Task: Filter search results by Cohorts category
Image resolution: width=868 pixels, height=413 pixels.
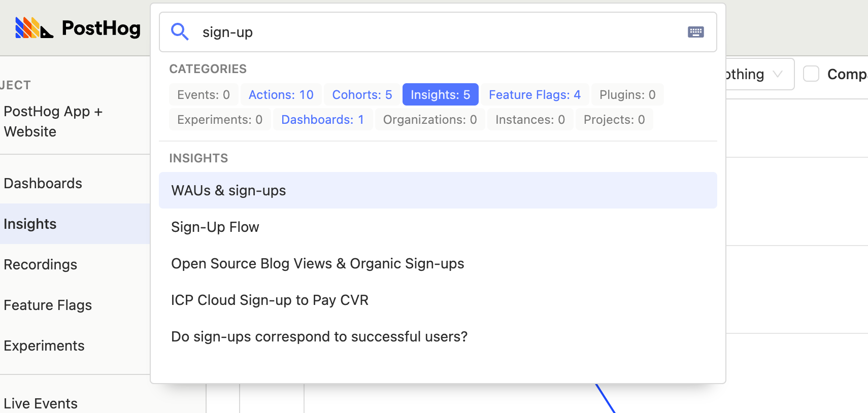Action: [361, 94]
